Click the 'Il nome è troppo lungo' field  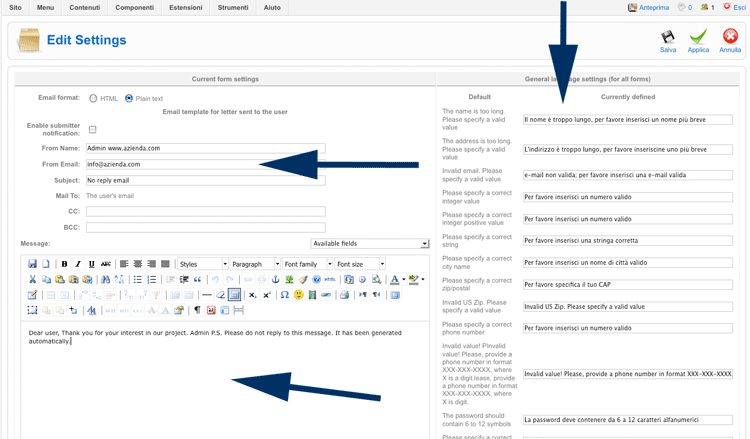[628, 120]
